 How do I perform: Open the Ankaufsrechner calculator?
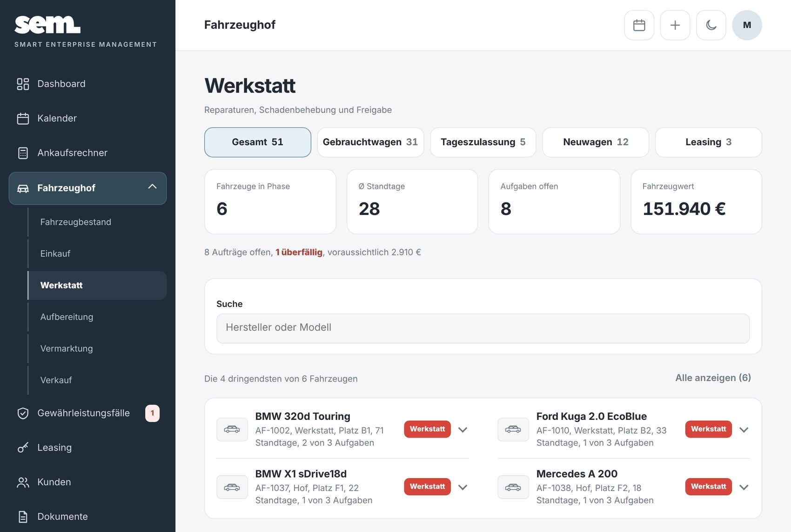[x=87, y=153]
